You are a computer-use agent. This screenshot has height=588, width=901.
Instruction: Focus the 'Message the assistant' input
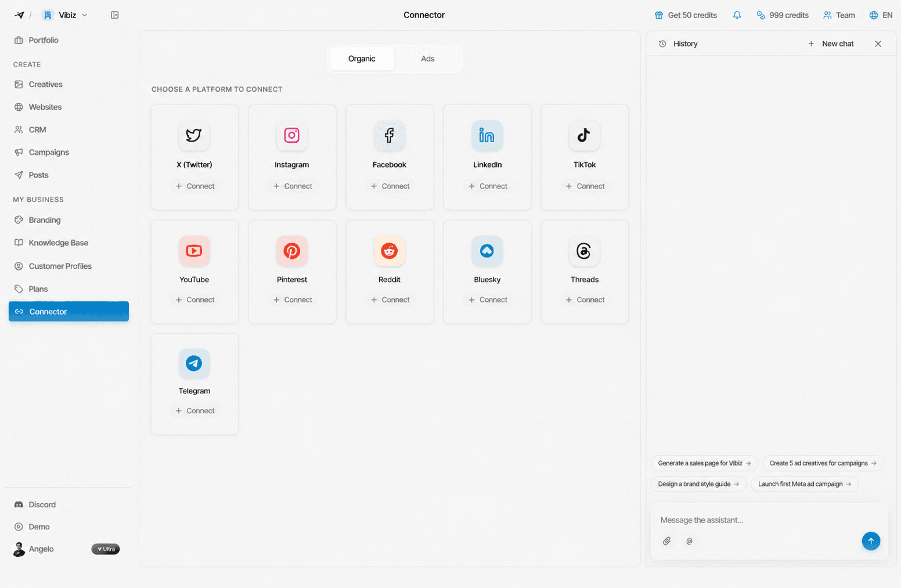click(x=769, y=520)
